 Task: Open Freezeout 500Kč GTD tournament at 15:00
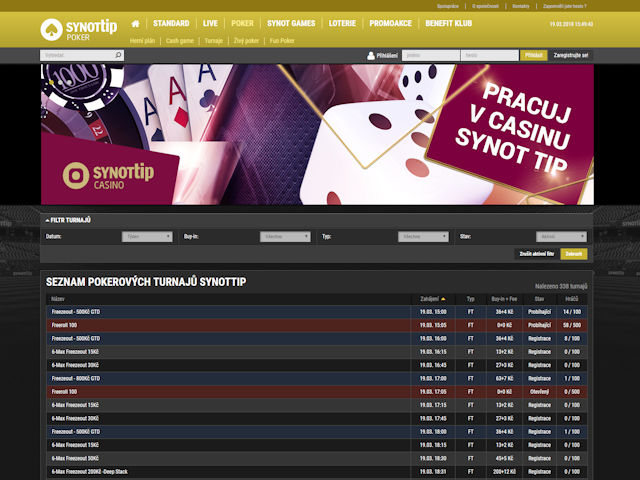(x=316, y=312)
